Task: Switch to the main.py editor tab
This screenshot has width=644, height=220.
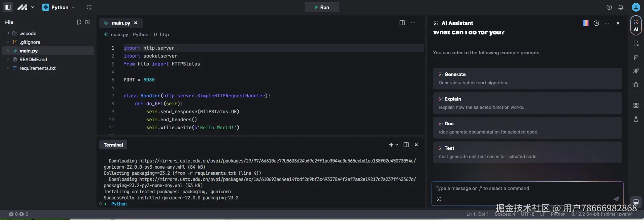Action: [x=121, y=23]
